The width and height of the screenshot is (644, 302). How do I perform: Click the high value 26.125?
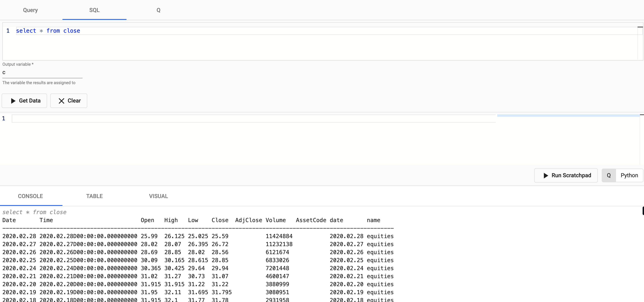[174, 236]
